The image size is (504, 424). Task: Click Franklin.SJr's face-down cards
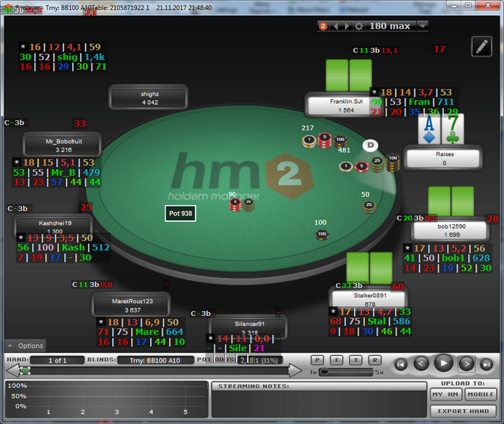tap(348, 75)
